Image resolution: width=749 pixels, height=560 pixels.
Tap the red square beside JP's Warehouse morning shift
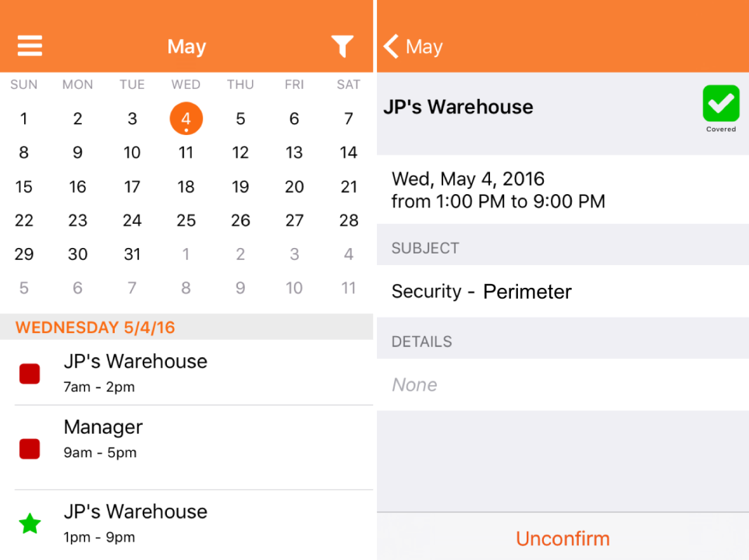pos(29,374)
